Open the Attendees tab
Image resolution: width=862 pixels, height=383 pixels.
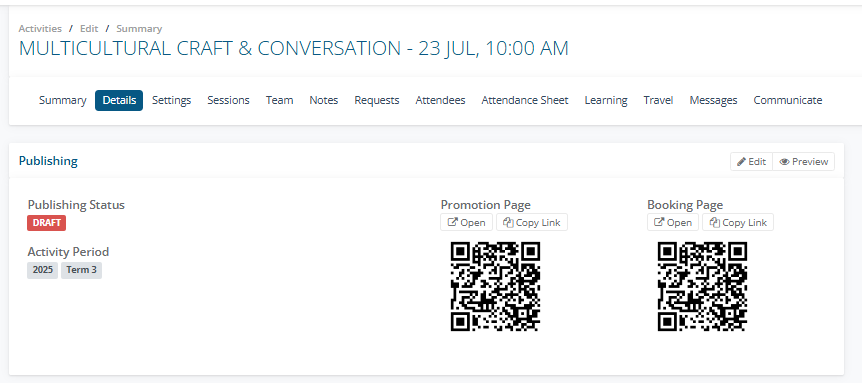coord(440,101)
